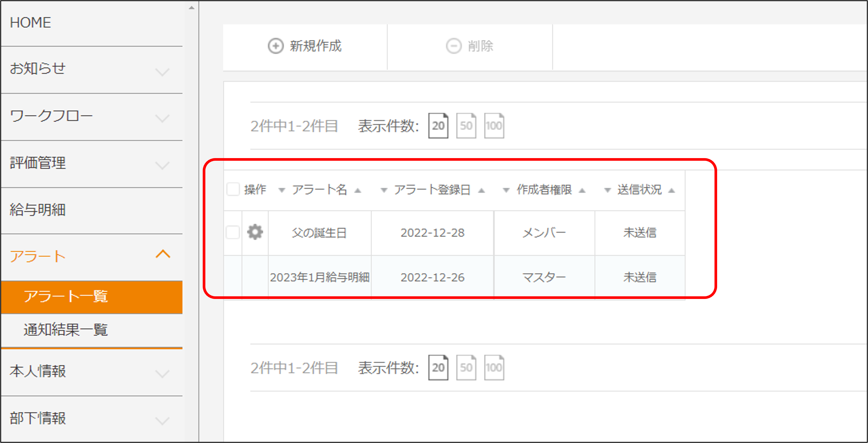Image resolution: width=868 pixels, height=443 pixels.
Task: Click the gear icon for 父の誕生日
Action: [x=255, y=232]
